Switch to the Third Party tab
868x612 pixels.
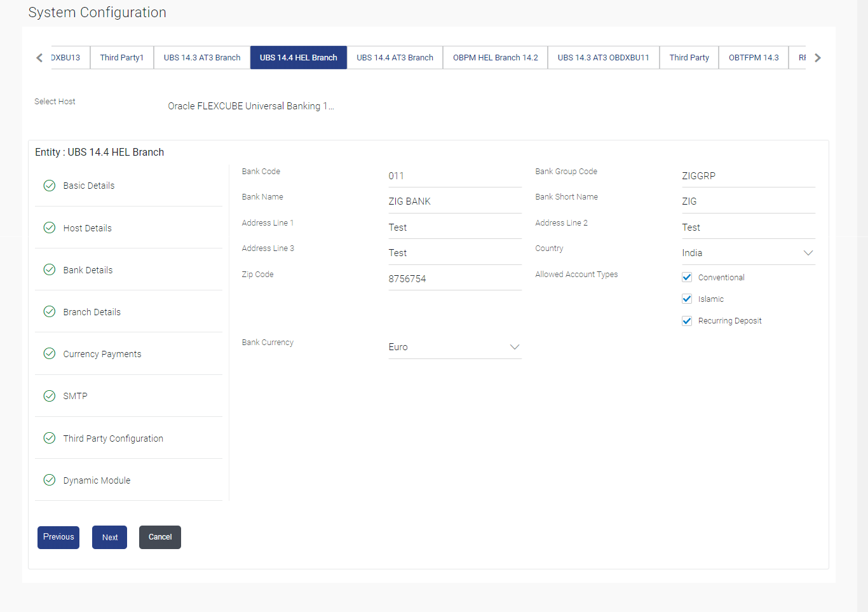689,58
